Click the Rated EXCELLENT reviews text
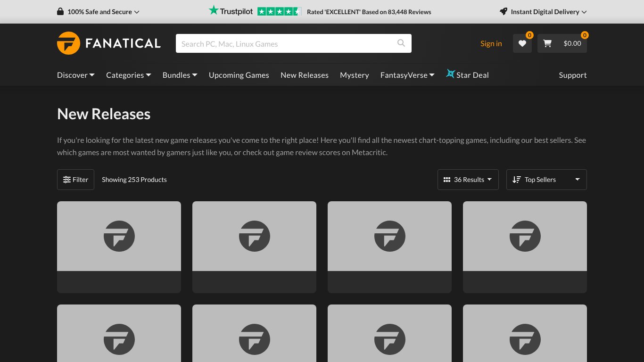The image size is (644, 362). pos(369,12)
